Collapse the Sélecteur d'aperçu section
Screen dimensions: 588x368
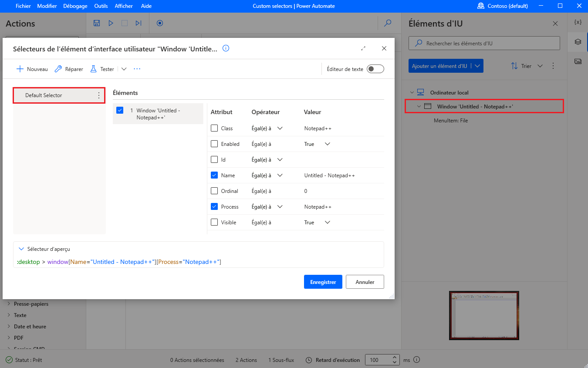[21, 249]
